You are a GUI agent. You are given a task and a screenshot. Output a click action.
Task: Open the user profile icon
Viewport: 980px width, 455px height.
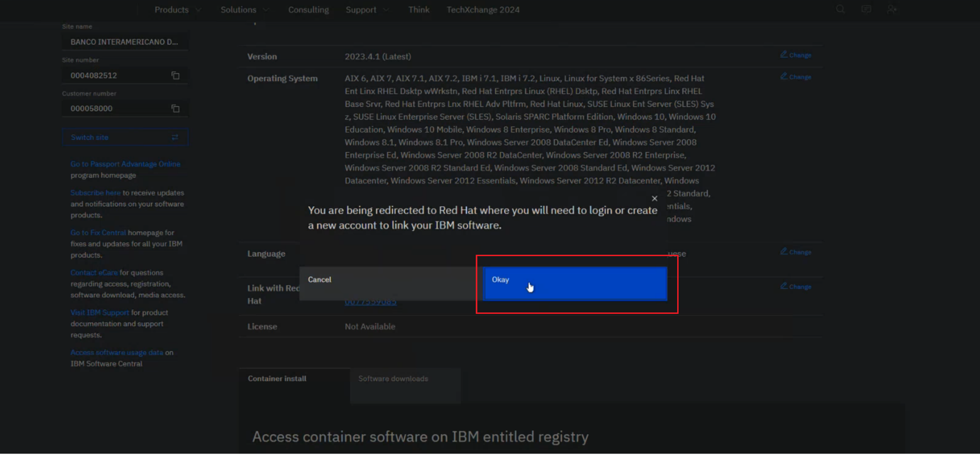pyautogui.click(x=892, y=9)
